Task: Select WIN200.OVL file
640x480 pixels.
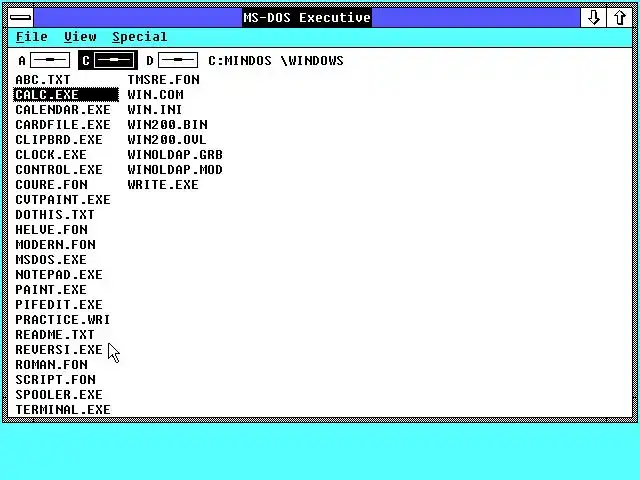Action: pyautogui.click(x=167, y=140)
